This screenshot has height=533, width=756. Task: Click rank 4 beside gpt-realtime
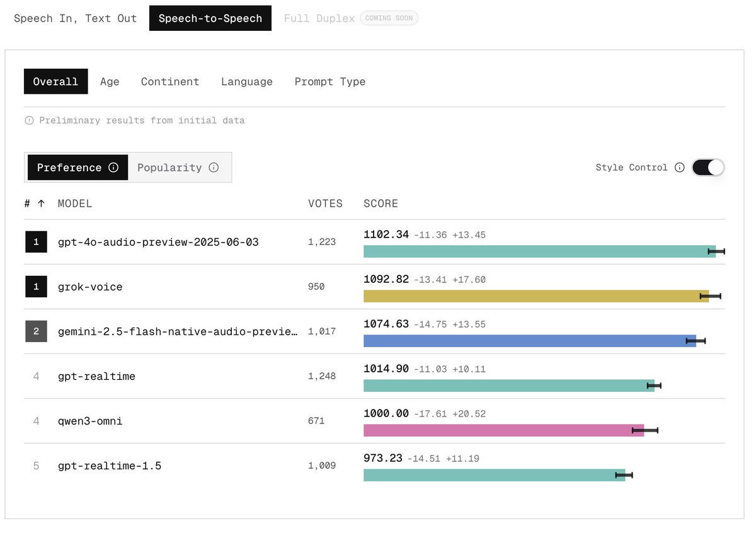[x=36, y=376]
